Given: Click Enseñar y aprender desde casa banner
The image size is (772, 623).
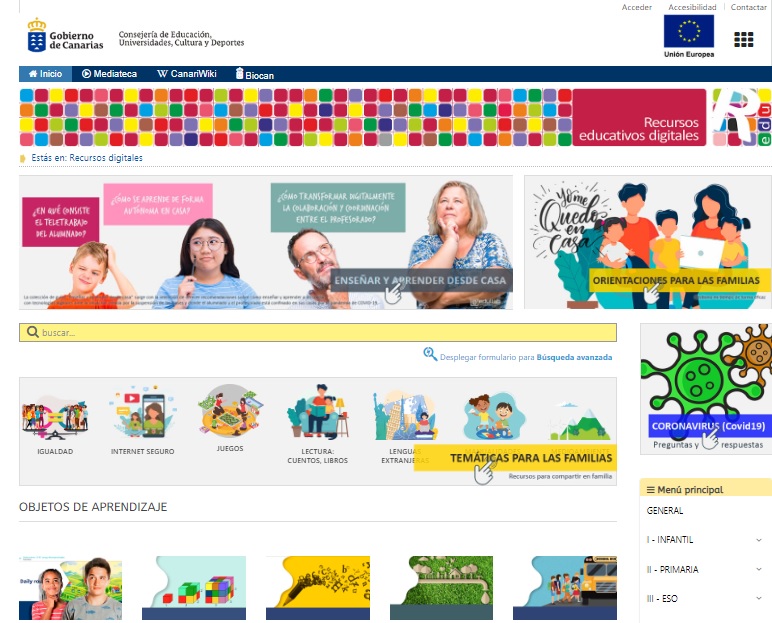Looking at the screenshot, I should point(266,242).
